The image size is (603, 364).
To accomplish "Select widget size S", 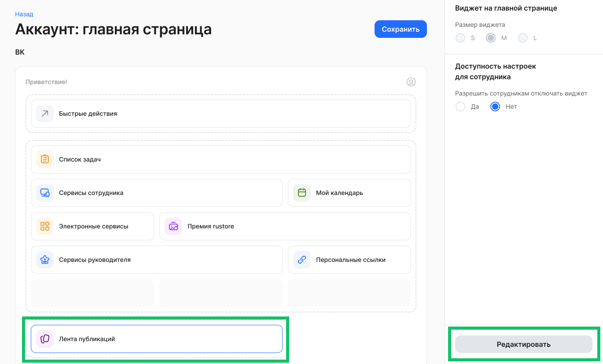I will [x=460, y=38].
